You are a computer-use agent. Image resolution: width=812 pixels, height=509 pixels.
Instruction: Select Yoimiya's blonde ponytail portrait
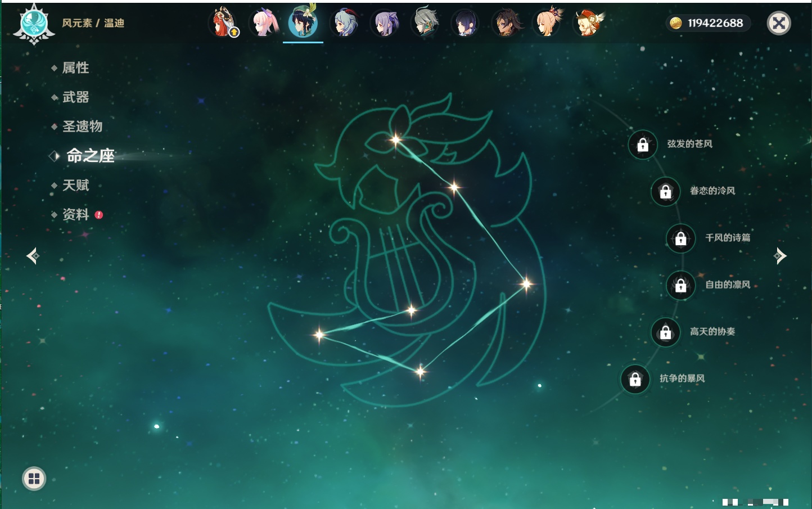(x=547, y=23)
